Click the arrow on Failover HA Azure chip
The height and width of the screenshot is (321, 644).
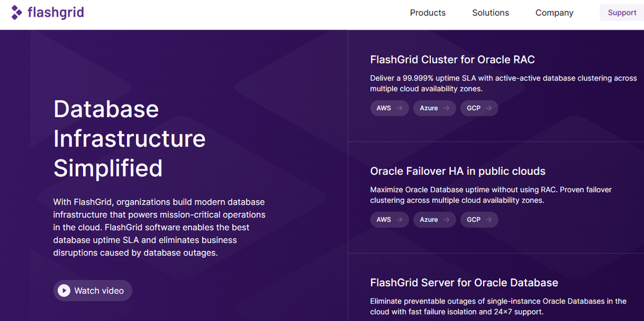(447, 219)
